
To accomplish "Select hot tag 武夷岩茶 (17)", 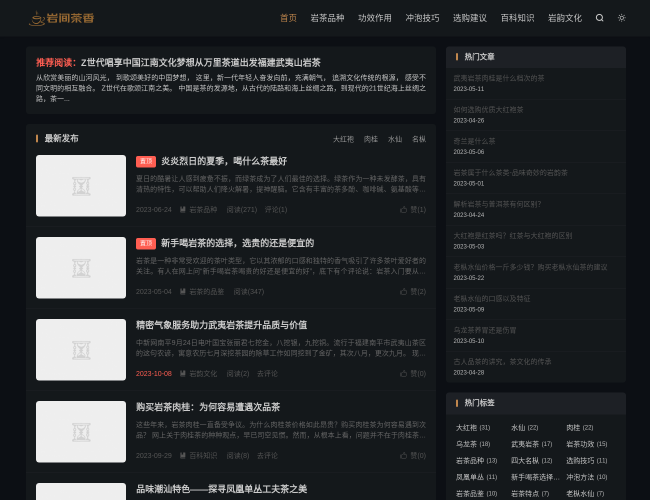I will 531,444.
